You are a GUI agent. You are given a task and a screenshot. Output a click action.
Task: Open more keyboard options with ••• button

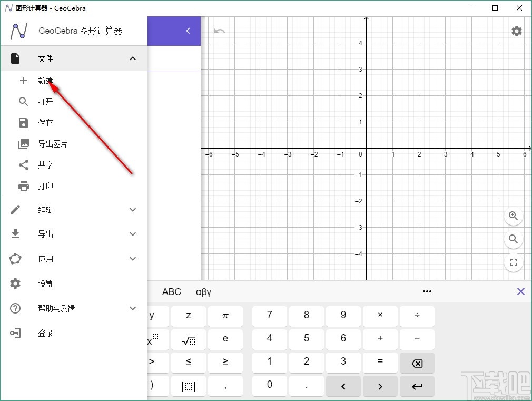click(427, 291)
